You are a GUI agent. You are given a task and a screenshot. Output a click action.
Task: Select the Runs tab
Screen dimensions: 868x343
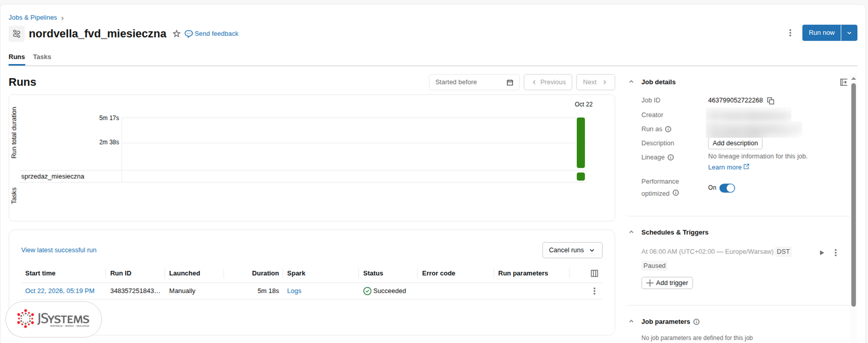[17, 57]
